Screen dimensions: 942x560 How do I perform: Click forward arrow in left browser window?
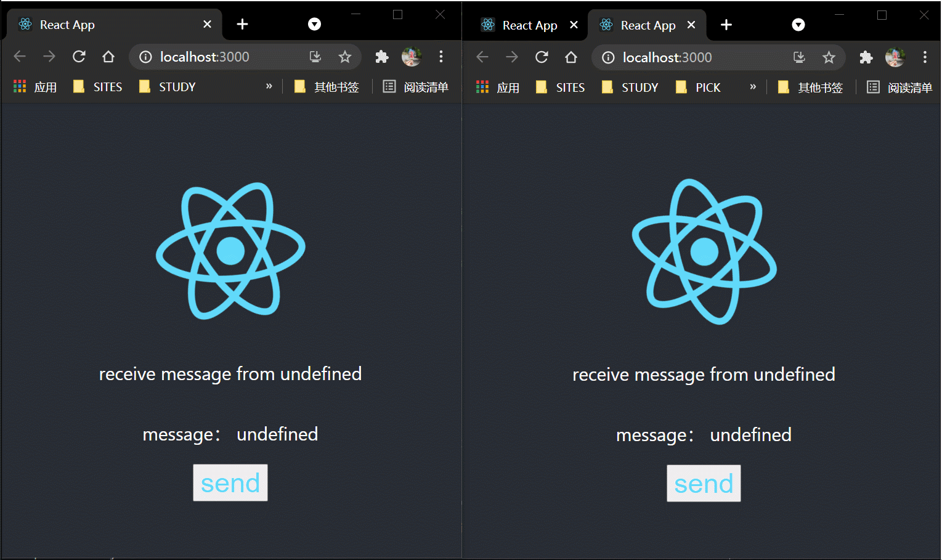(x=49, y=57)
